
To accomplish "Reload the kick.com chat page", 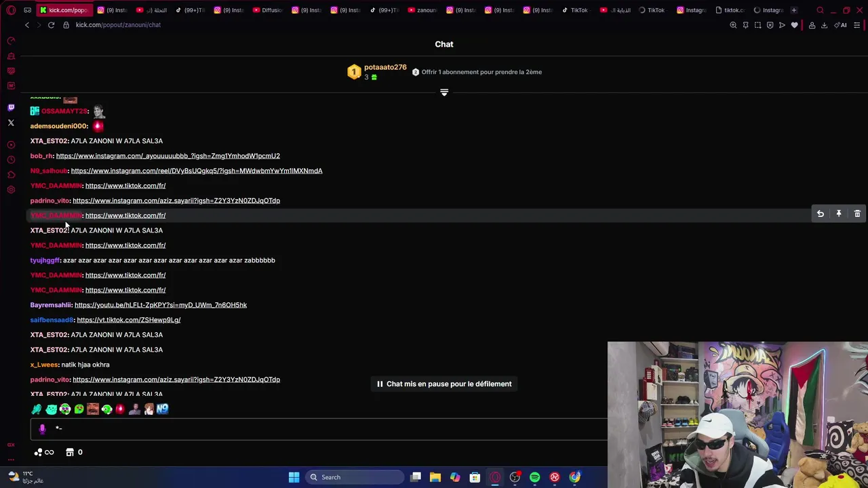I will tap(51, 25).
